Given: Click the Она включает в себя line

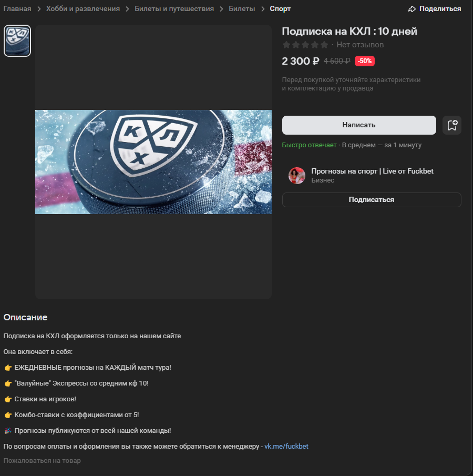Looking at the screenshot, I should coord(38,352).
